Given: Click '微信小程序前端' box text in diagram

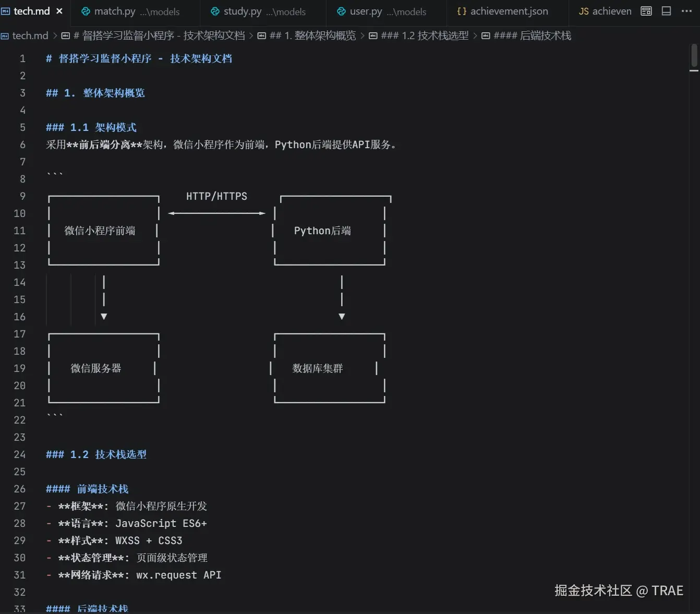Looking at the screenshot, I should [100, 231].
